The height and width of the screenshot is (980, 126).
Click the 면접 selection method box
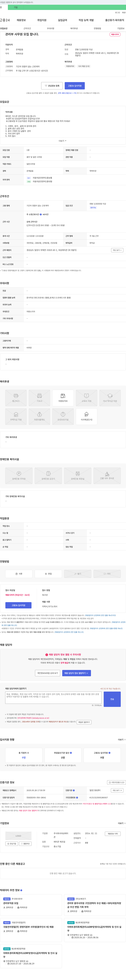tap(48, 574)
